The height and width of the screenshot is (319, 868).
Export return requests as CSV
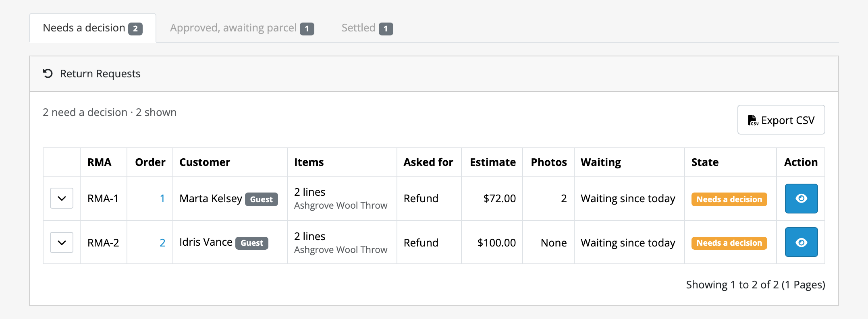coord(781,120)
